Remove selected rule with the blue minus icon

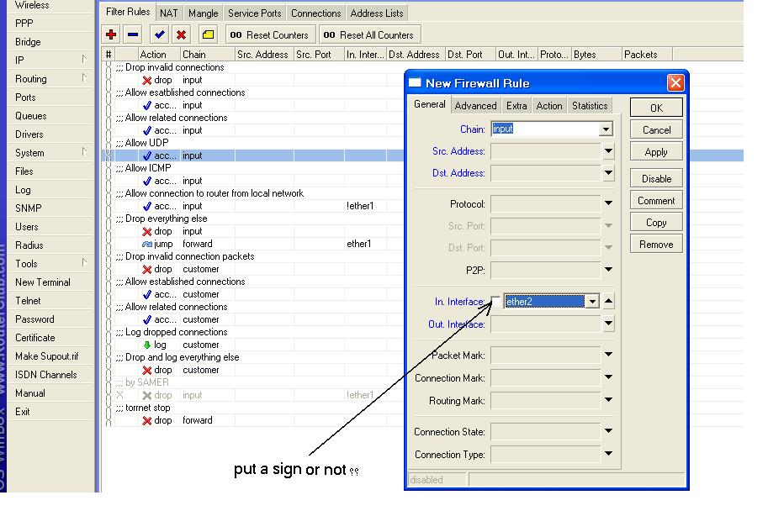pyautogui.click(x=133, y=34)
